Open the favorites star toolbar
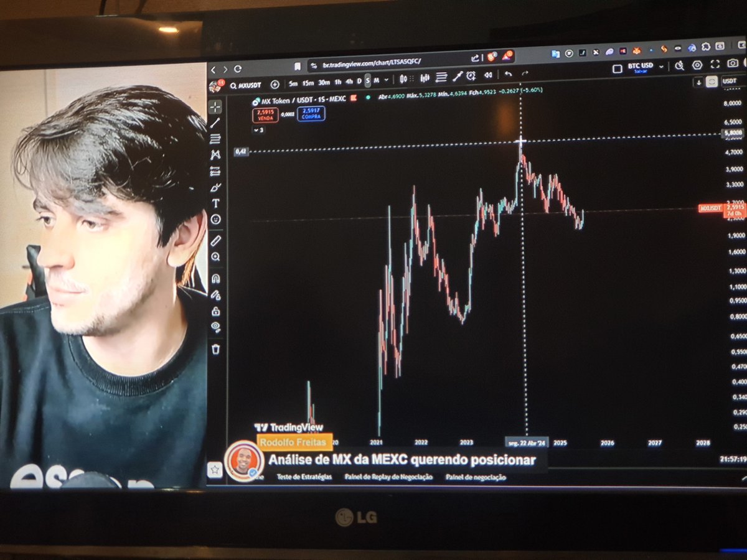 [x=215, y=469]
